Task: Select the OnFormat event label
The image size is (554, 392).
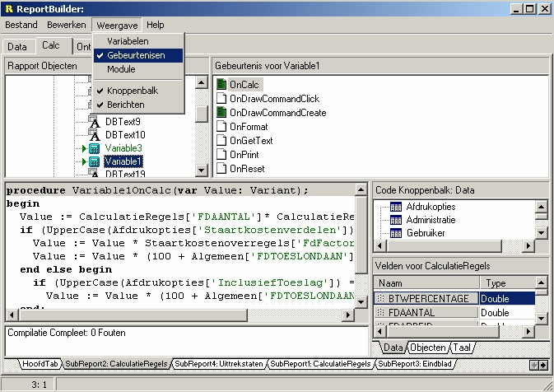Action: [x=249, y=127]
